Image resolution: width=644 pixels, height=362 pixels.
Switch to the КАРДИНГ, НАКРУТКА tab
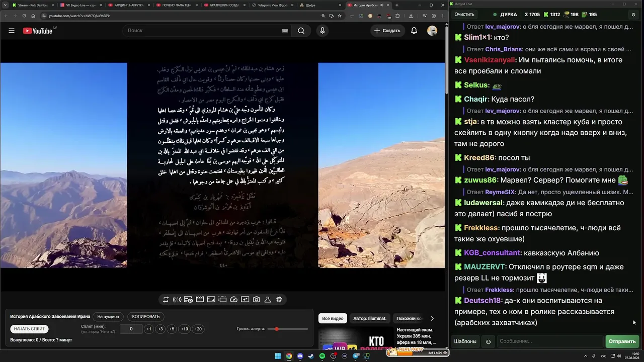point(129,5)
